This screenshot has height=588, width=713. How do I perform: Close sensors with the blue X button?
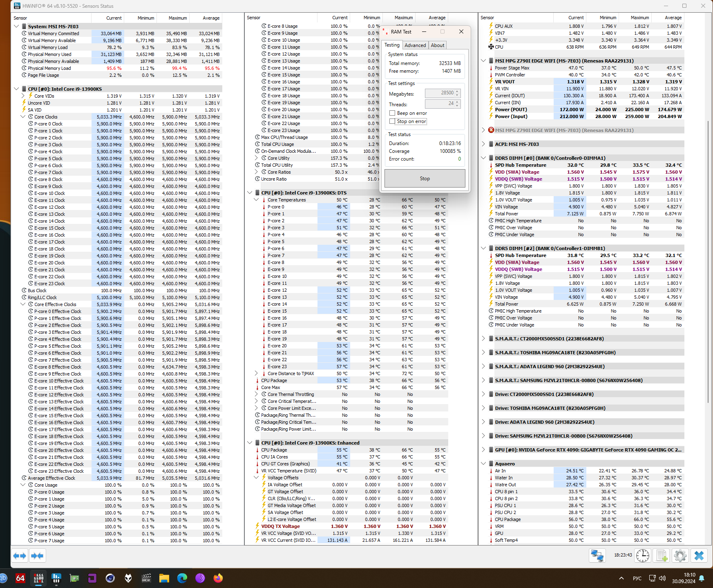(x=699, y=556)
